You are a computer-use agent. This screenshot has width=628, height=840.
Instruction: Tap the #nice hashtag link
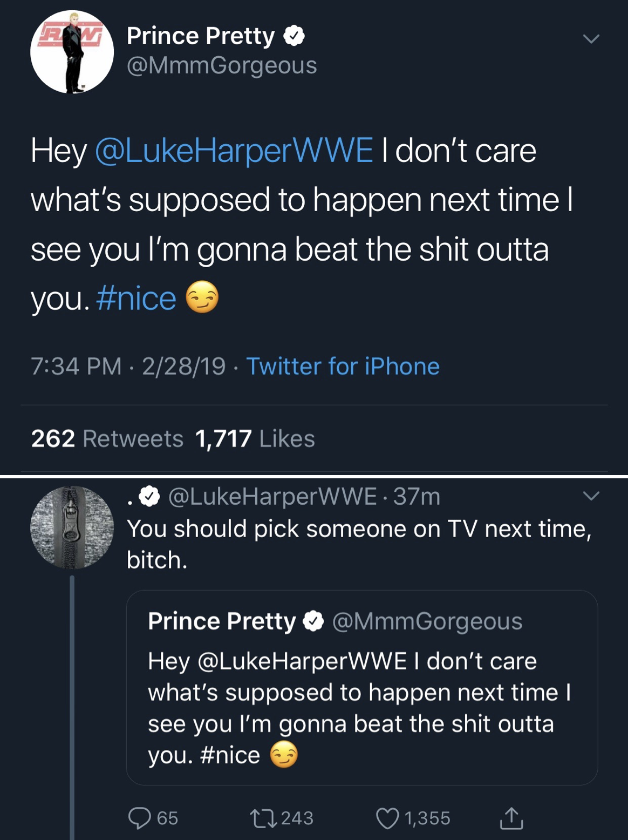(136, 299)
